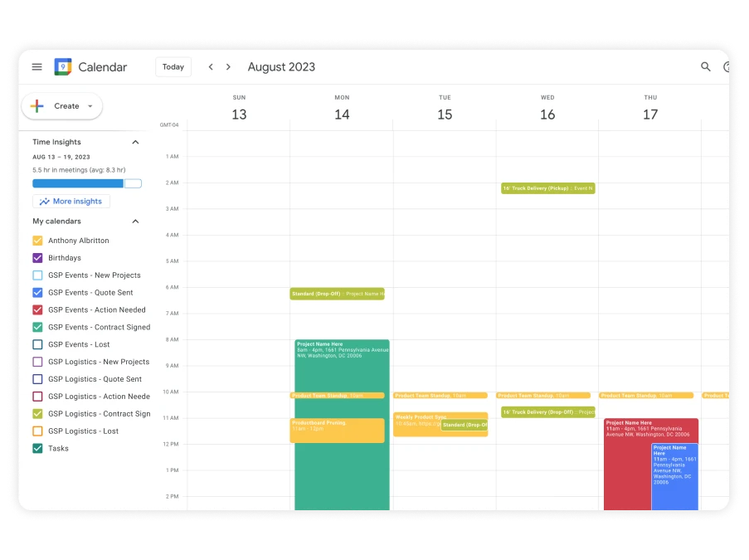Screen dimensions: 749x560
Task: Collapse the My calendars section
Action: tap(135, 222)
